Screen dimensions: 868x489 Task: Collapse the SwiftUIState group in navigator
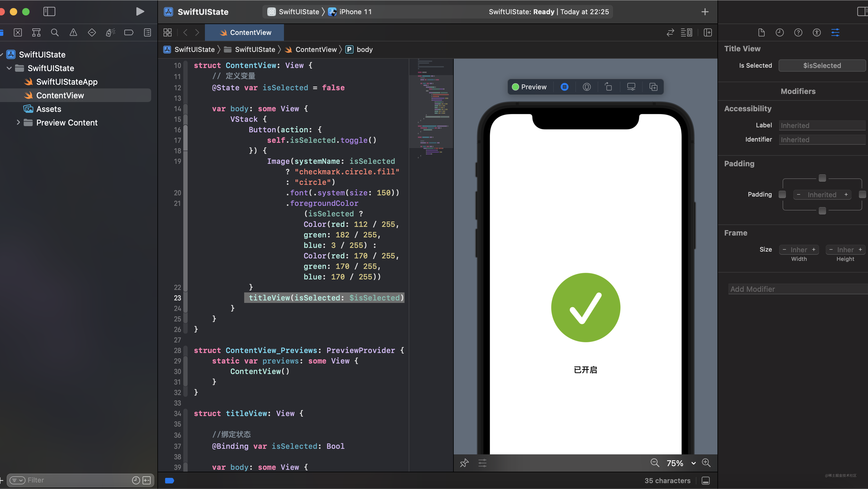[x=9, y=68]
